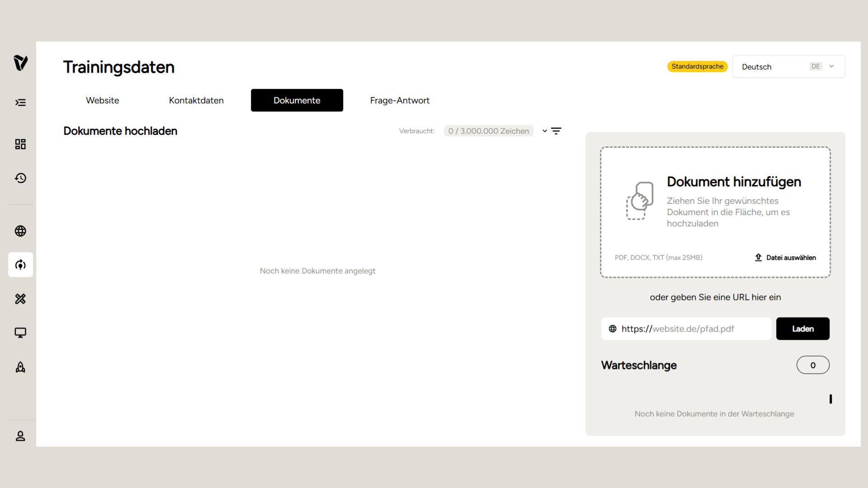
Task: Click the logo icon in the sidebar
Action: tap(20, 63)
